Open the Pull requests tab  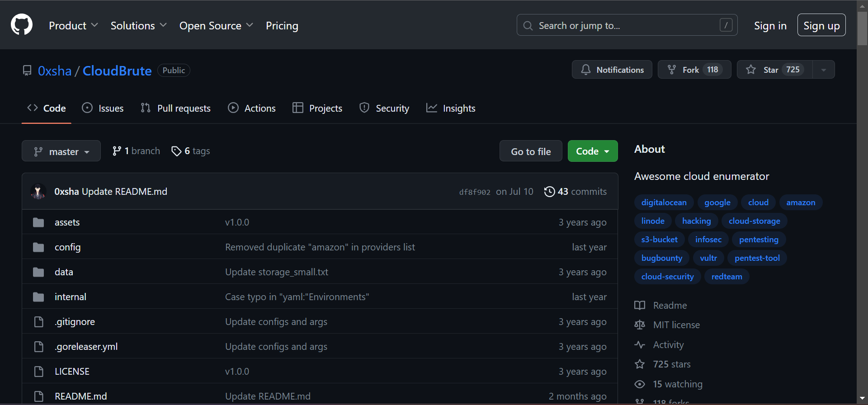(x=175, y=108)
